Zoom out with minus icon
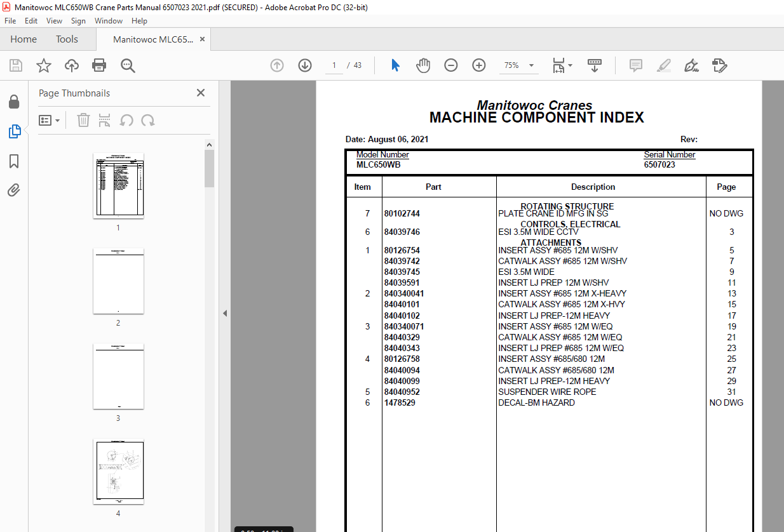 tap(451, 65)
